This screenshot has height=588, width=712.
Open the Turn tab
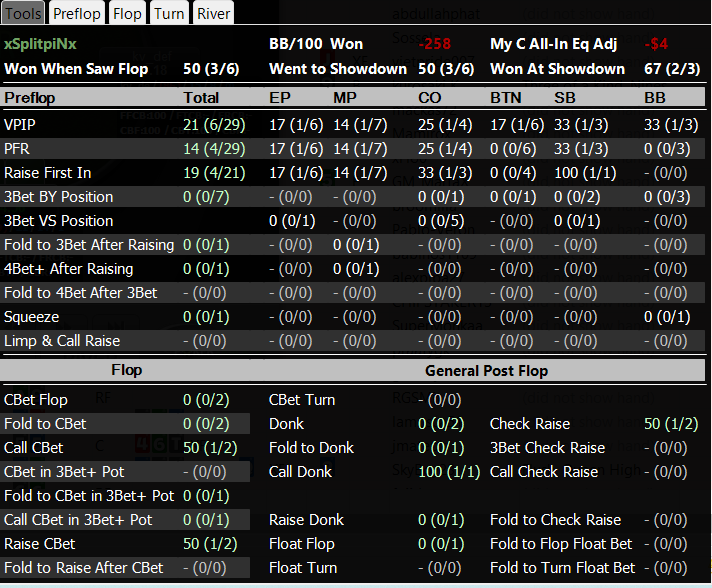coord(169,13)
